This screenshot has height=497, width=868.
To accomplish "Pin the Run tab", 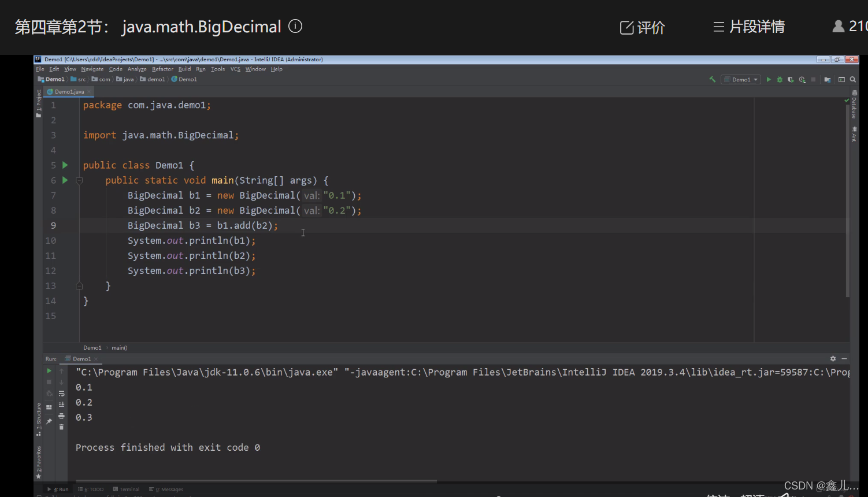I will coord(49,421).
